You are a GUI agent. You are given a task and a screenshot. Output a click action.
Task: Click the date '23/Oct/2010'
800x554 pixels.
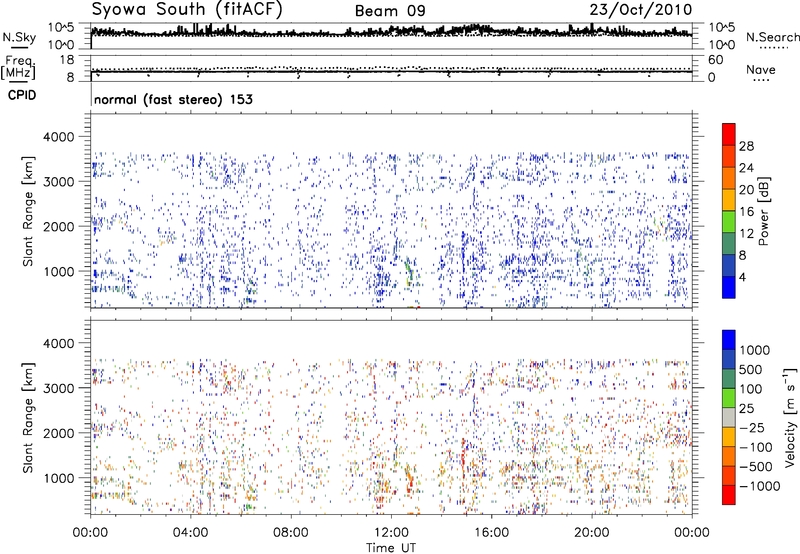coord(641,10)
